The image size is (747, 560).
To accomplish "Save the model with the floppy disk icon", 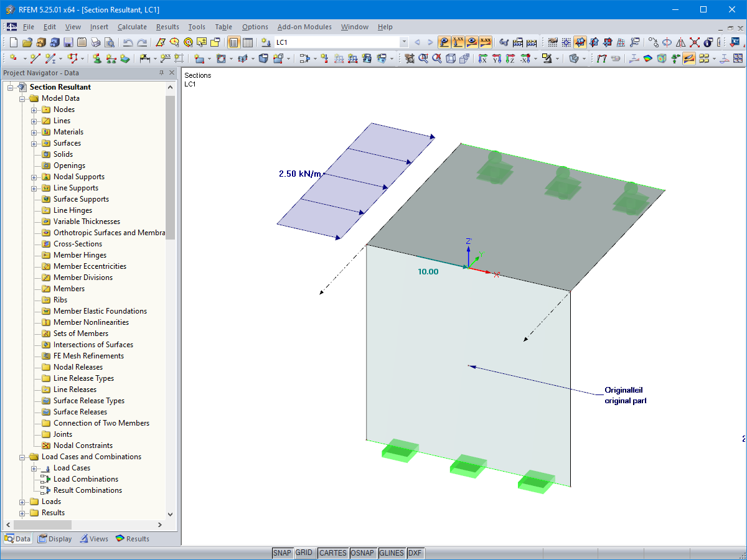I will coord(68,42).
